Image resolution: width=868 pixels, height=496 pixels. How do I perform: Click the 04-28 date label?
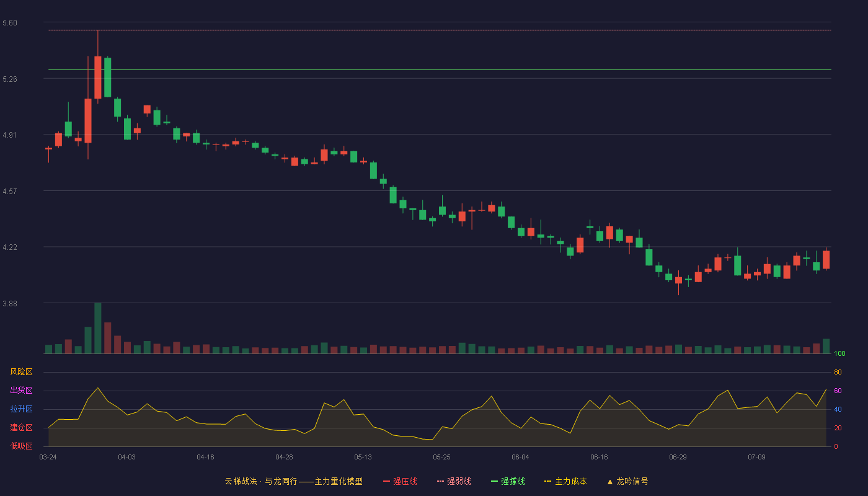[x=285, y=457]
